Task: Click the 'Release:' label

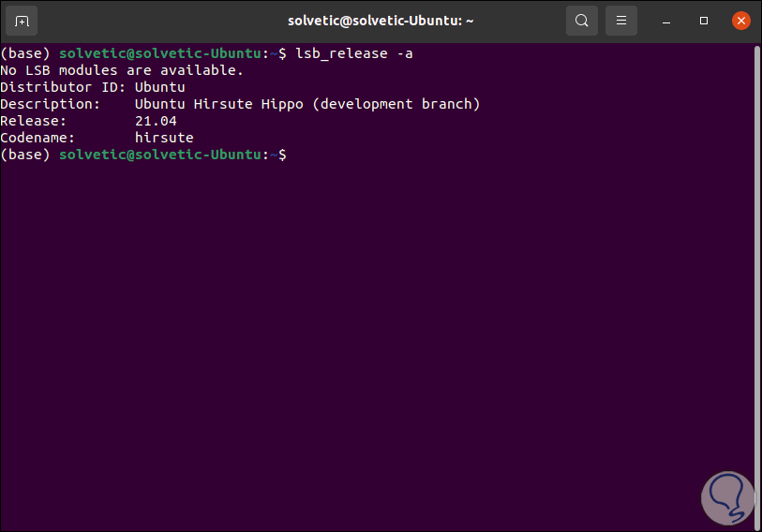Action: [x=33, y=121]
